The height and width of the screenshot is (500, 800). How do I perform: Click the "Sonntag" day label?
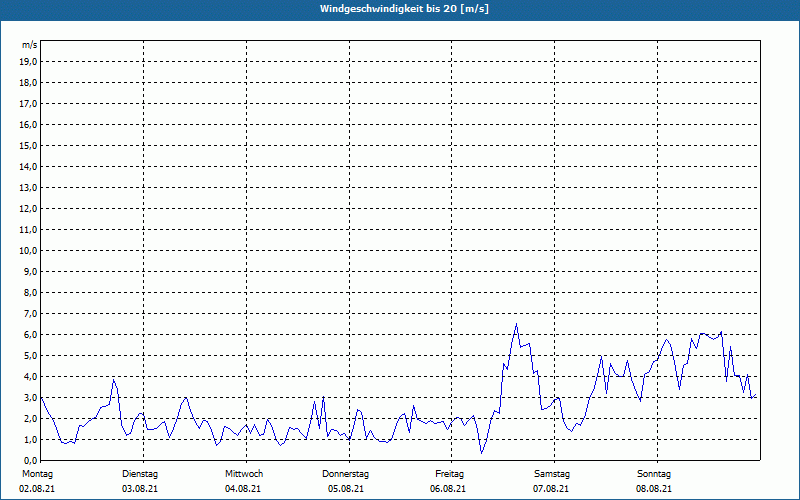coord(654,474)
